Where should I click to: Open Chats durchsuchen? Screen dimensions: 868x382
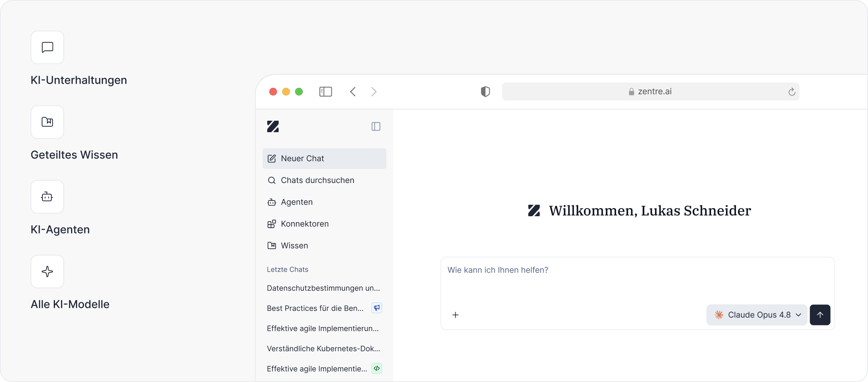(324, 180)
